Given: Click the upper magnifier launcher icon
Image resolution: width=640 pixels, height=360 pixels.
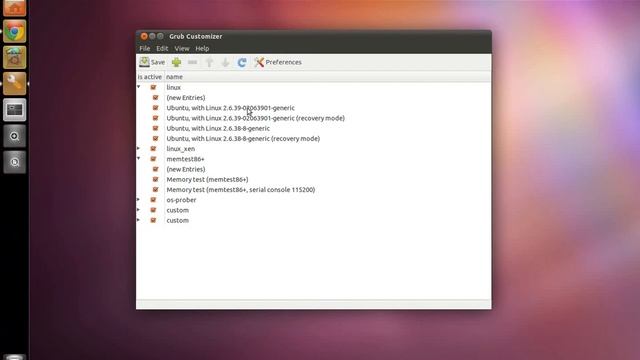Looking at the screenshot, I should (15, 136).
